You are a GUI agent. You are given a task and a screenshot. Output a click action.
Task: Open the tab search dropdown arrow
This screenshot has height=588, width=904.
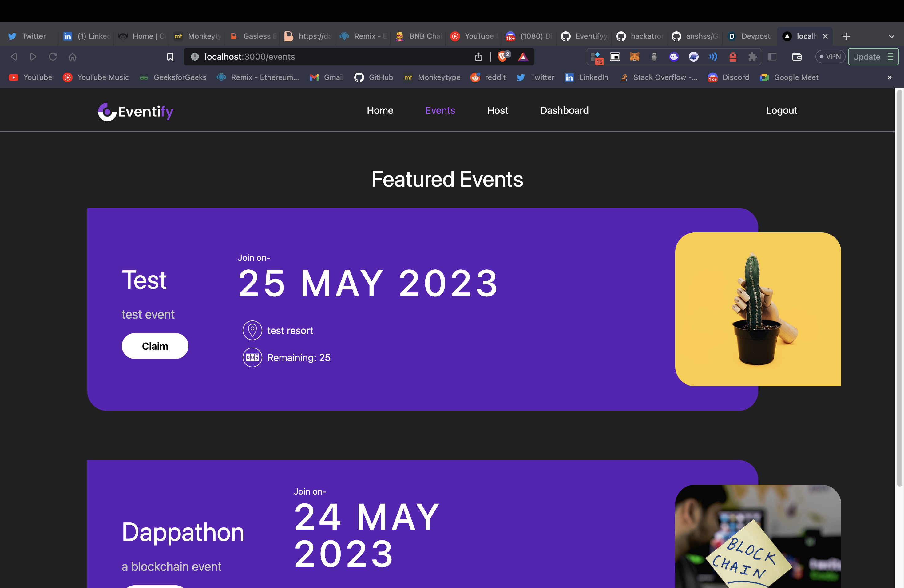click(891, 37)
